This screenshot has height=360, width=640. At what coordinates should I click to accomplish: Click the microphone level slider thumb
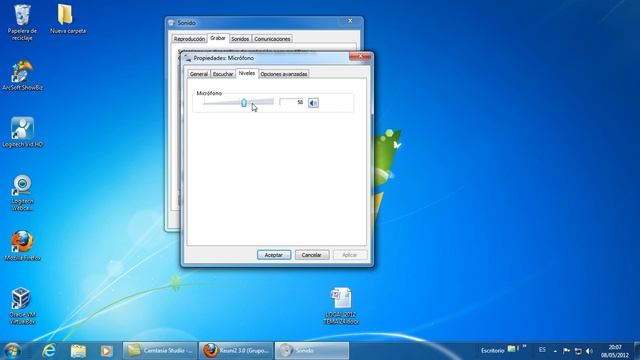[x=244, y=102]
